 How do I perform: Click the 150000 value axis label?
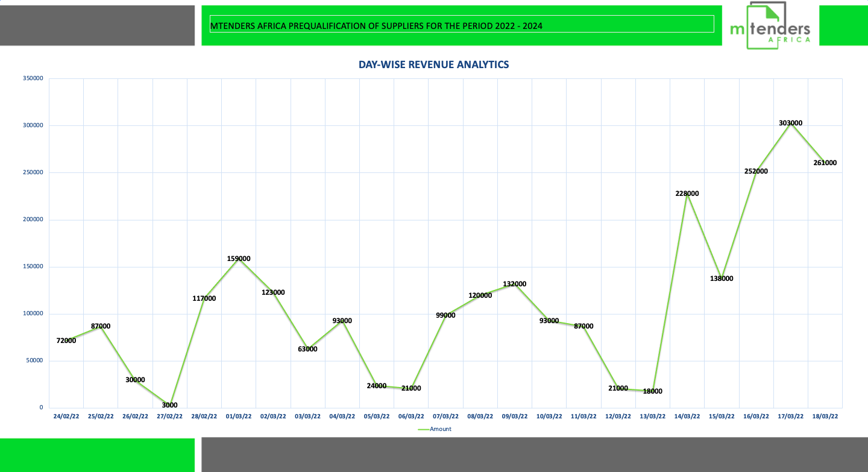33,266
